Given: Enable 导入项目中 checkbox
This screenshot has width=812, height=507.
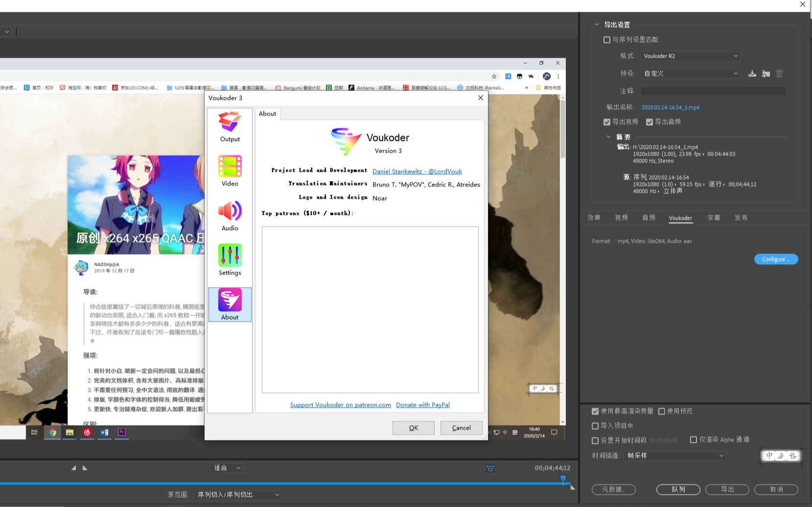Looking at the screenshot, I should [595, 426].
